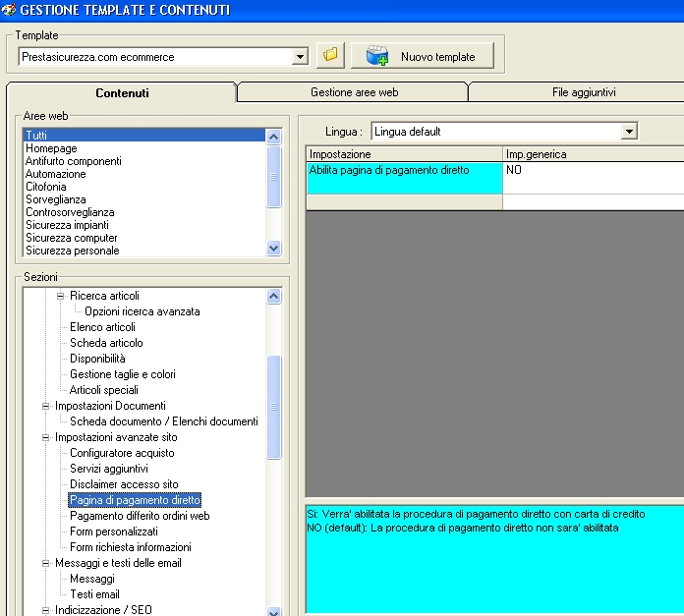Click the NO value in Imp.generica column
This screenshot has height=616, width=684.
coord(594,178)
